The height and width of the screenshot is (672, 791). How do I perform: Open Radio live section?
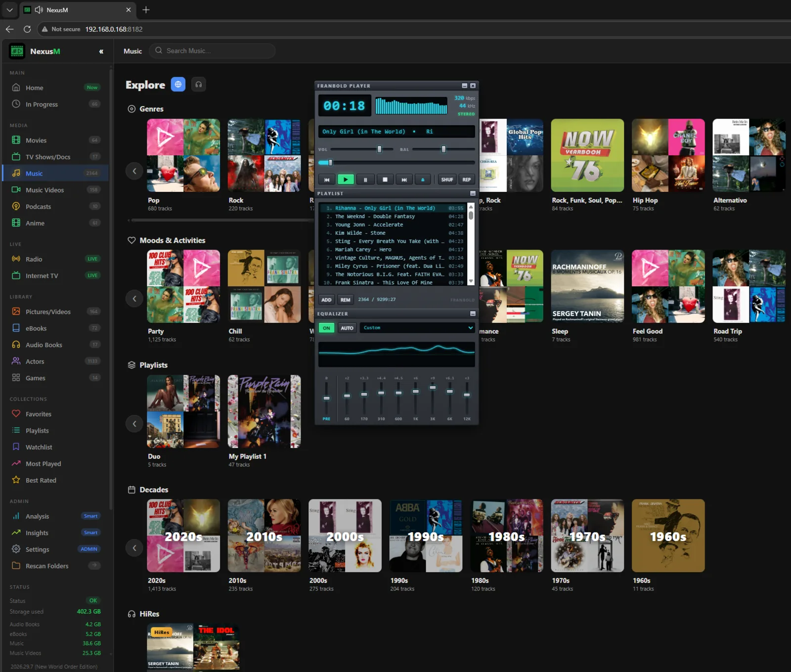55,259
